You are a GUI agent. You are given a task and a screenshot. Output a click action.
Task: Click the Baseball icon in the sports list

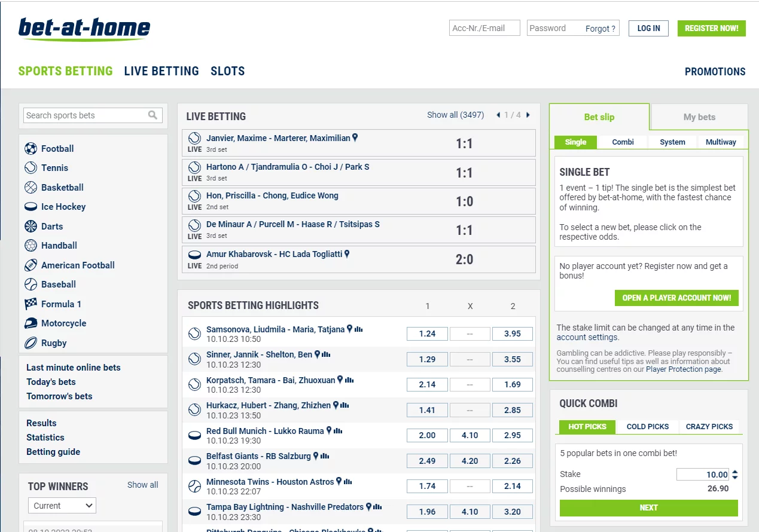point(31,285)
